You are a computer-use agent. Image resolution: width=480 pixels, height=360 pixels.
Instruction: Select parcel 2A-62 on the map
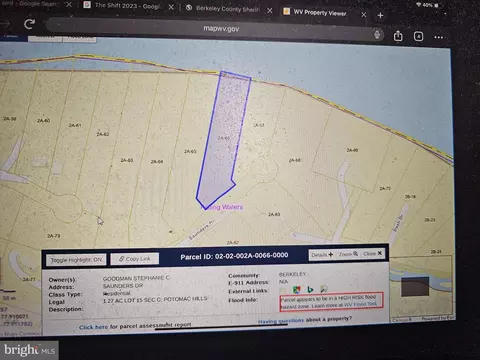[103, 134]
